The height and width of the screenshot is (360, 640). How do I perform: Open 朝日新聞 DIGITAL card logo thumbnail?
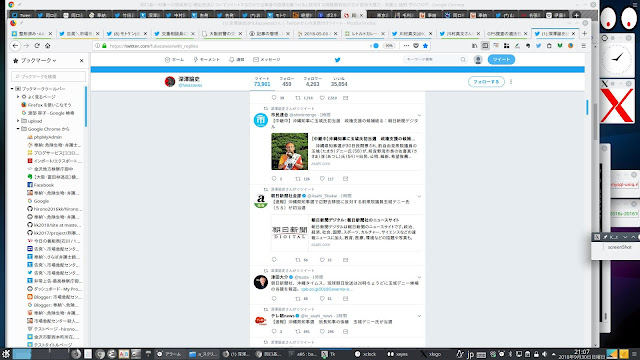click(x=289, y=233)
